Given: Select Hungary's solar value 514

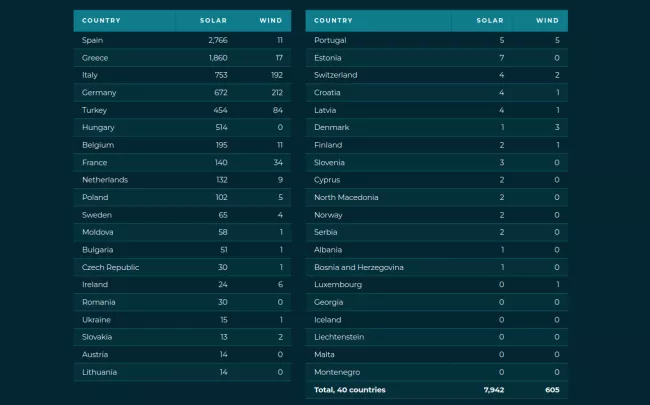Looking at the screenshot, I should tap(221, 127).
